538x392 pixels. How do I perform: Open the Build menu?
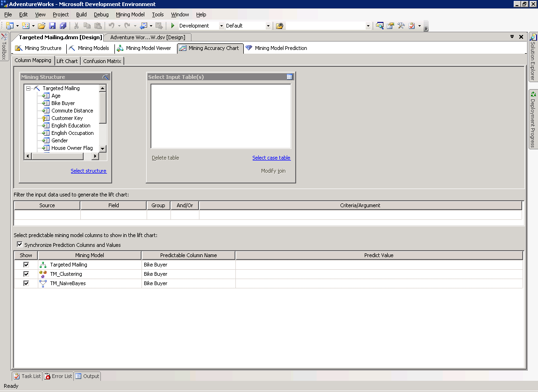click(x=81, y=14)
